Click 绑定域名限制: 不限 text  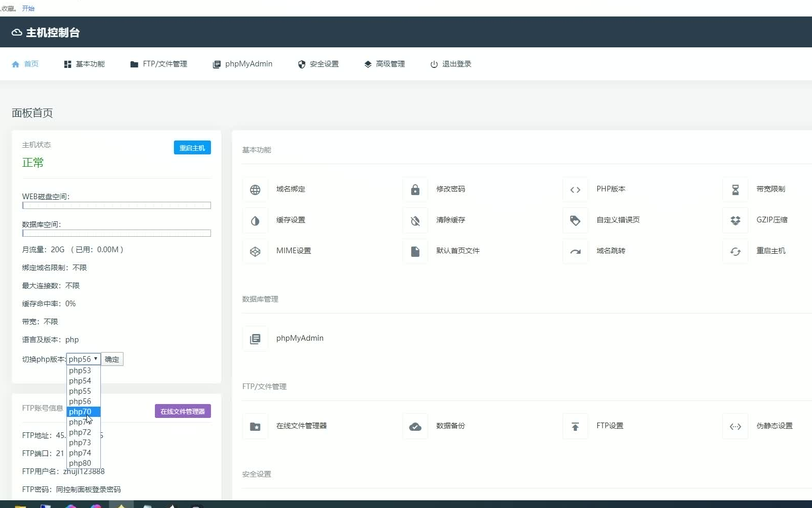tap(55, 268)
